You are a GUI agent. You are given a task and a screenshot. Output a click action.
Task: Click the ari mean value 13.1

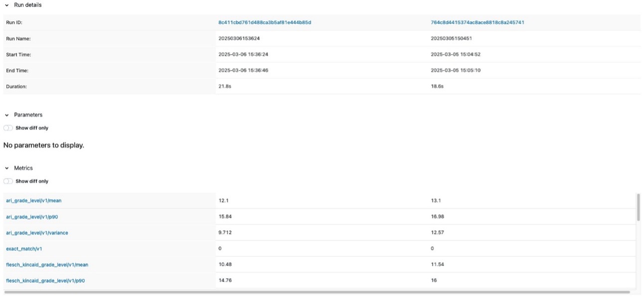[x=436, y=201]
